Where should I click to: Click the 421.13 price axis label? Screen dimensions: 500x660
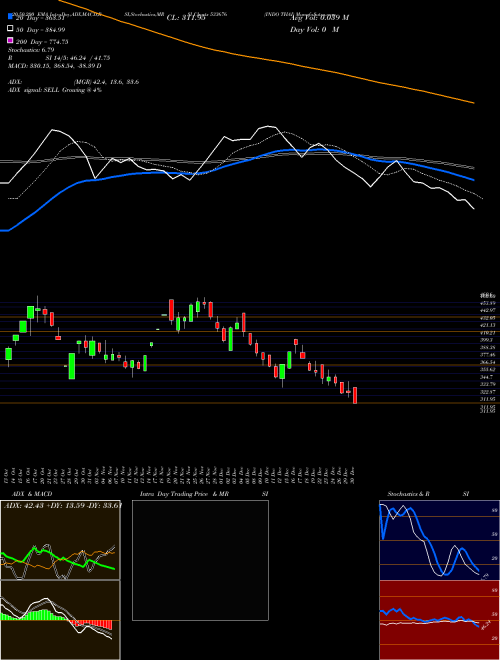[x=488, y=325]
